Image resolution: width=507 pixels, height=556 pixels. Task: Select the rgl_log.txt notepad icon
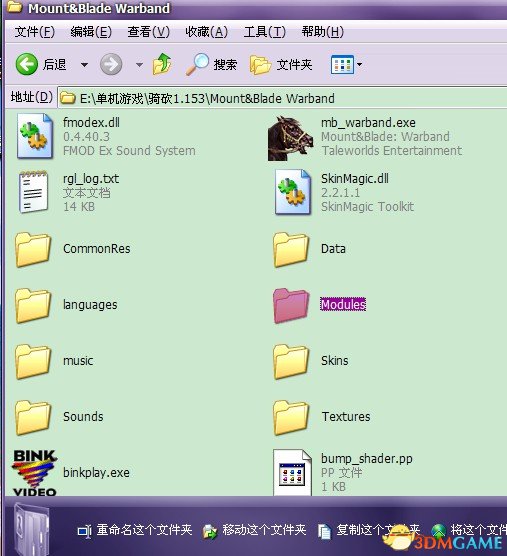[33, 192]
